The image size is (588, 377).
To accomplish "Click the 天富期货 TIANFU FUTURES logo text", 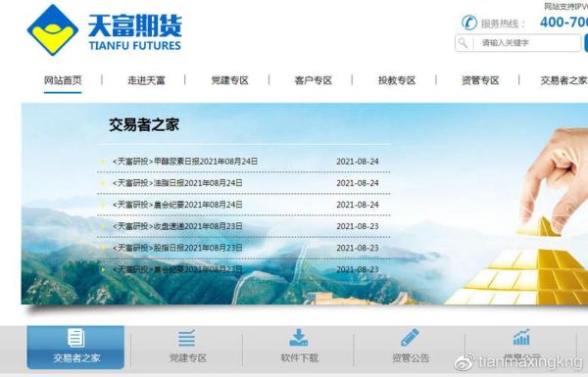I will point(135,32).
